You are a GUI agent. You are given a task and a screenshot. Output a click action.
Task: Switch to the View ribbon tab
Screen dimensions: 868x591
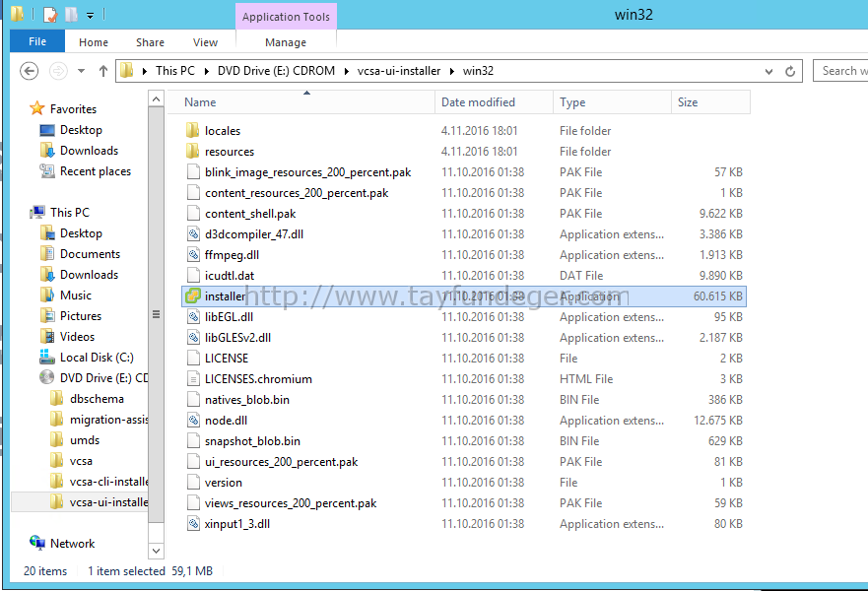tap(205, 42)
